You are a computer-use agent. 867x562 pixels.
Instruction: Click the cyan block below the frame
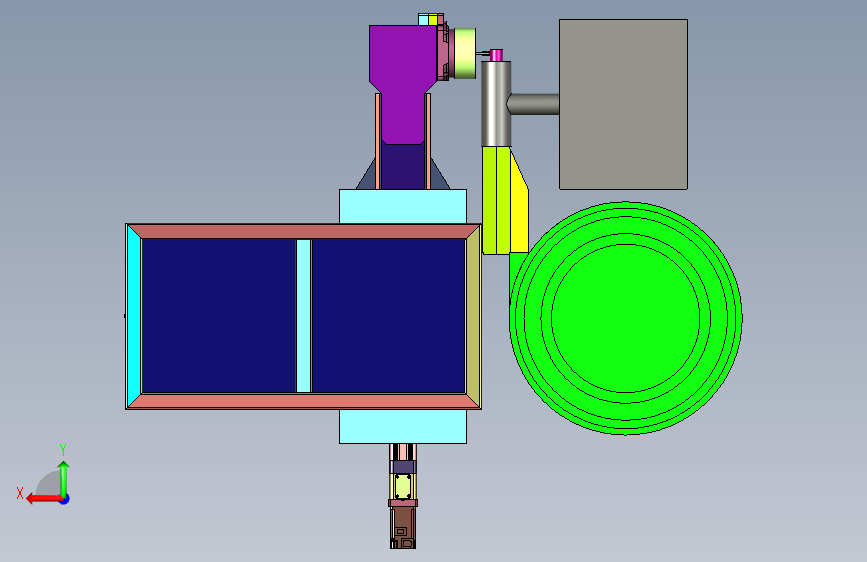[x=403, y=426]
